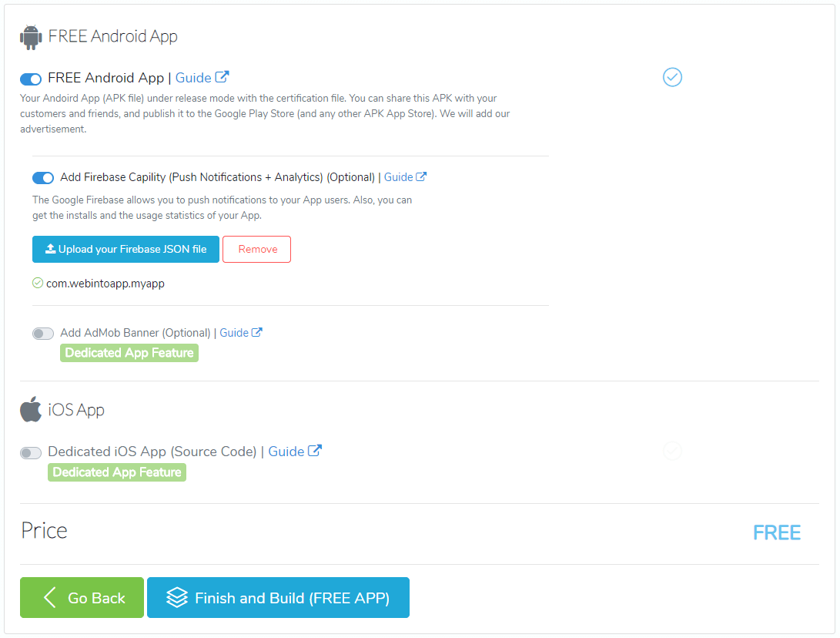The height and width of the screenshot is (638, 840).
Task: Open the AdMob Banner Guide link
Action: [234, 333]
